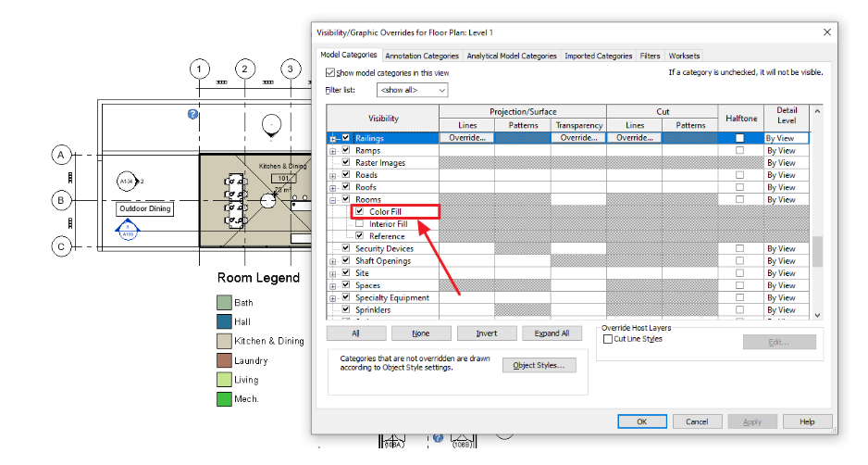This screenshot has width=868, height=465.
Task: Select grid bubble 1 on floor plan
Action: tap(199, 69)
